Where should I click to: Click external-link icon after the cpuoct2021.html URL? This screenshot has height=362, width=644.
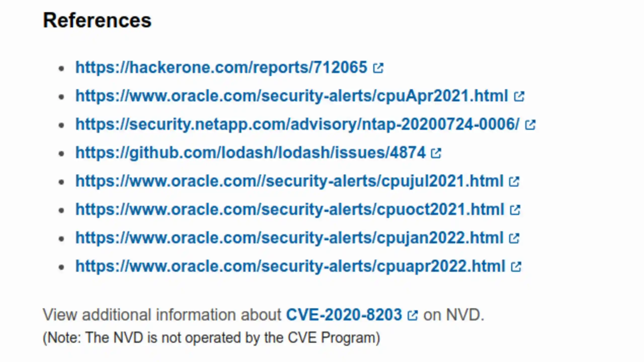coord(515,210)
